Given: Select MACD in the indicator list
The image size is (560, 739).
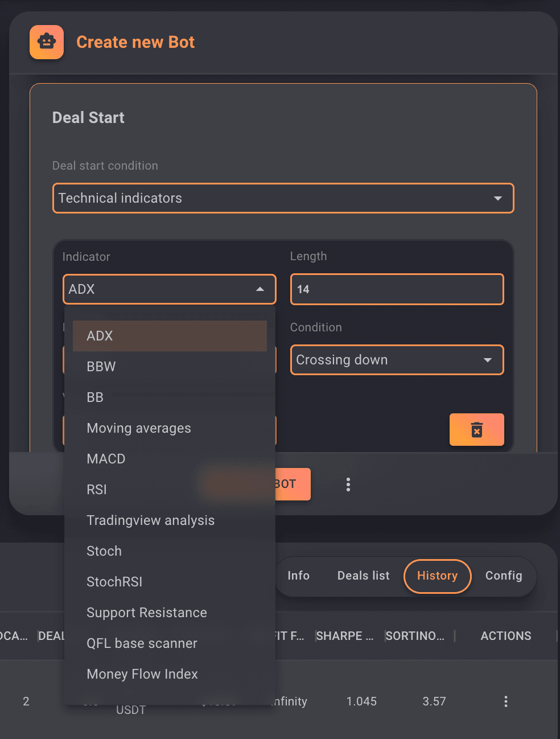Looking at the screenshot, I should [x=106, y=459].
